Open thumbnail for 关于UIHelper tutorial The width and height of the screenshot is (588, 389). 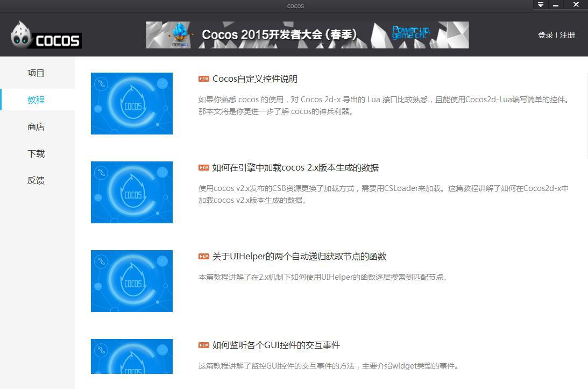[132, 281]
